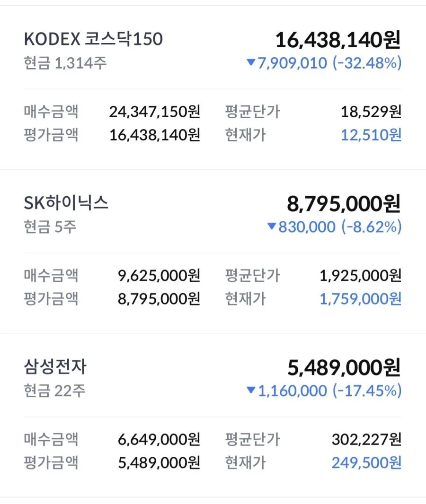Click the 삼성전자 loss down-arrow icon
426x504 pixels.
251,390
